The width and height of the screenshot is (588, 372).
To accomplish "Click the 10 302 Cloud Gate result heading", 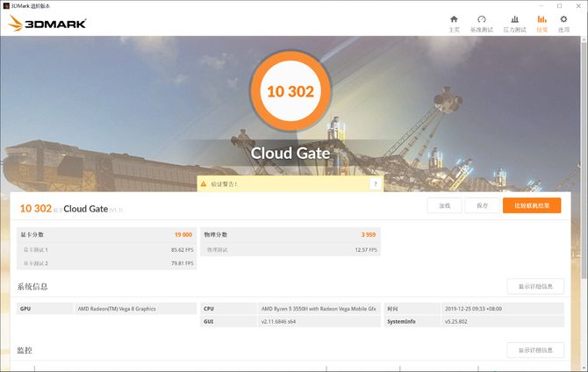I will tap(71, 209).
